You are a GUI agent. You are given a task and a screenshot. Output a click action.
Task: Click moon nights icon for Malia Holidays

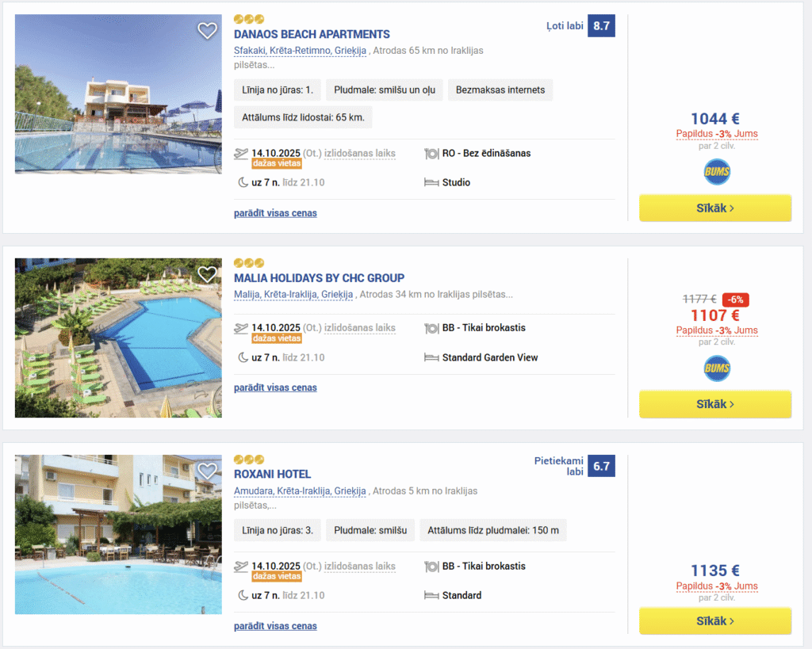pyautogui.click(x=243, y=357)
